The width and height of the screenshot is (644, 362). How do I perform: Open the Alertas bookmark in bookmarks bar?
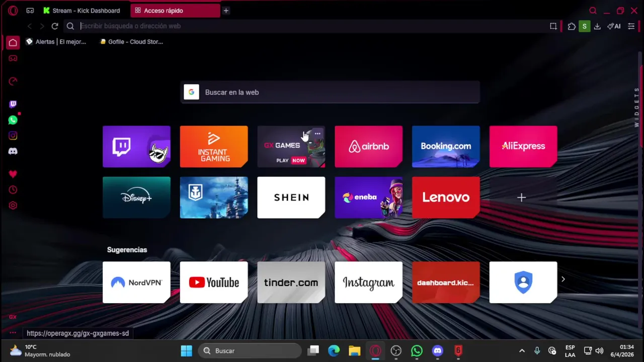(56, 42)
